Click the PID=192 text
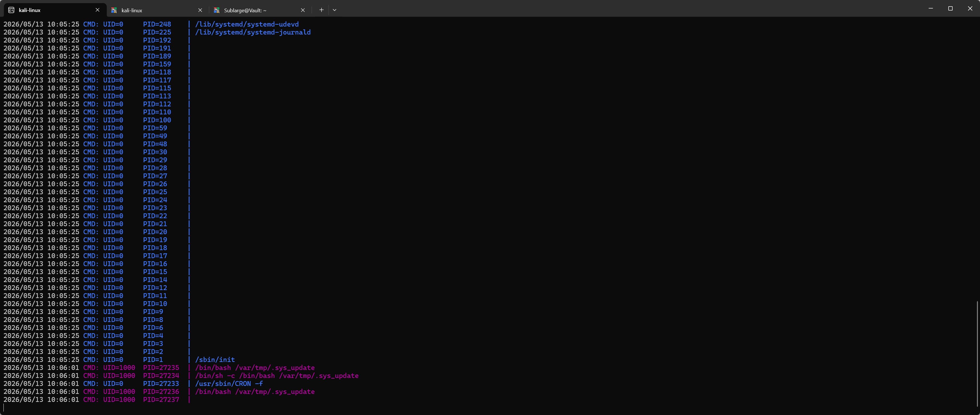Image resolution: width=980 pixels, height=415 pixels. 157,40
